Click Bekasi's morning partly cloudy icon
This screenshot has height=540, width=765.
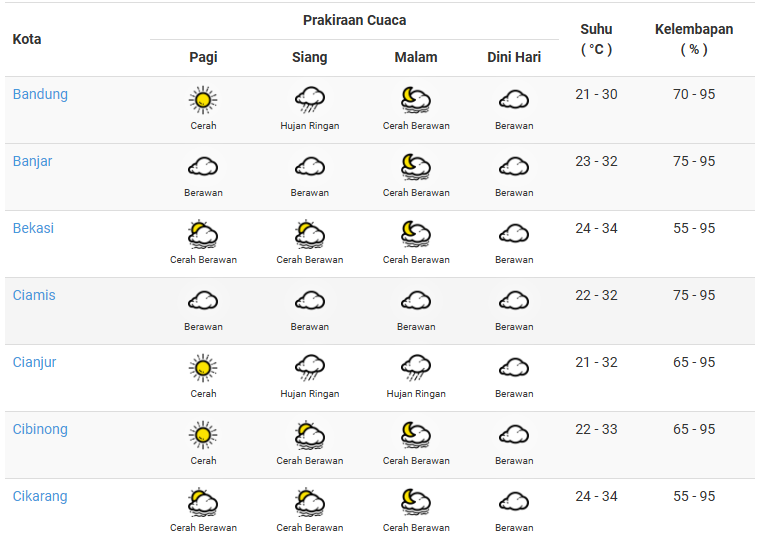pos(203,234)
